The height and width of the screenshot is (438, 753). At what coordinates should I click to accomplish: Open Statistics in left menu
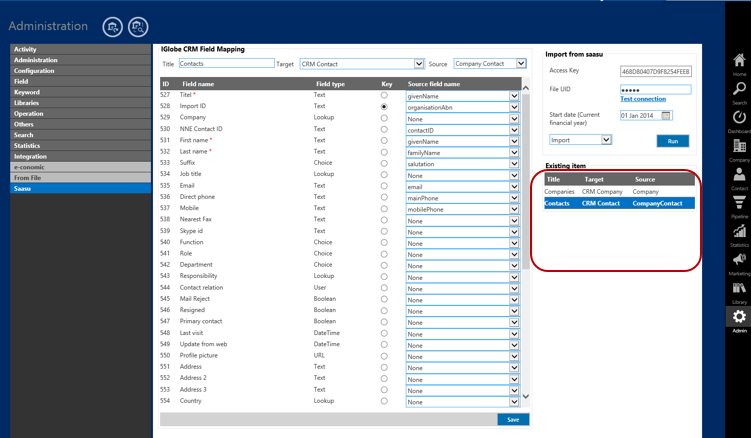80,146
